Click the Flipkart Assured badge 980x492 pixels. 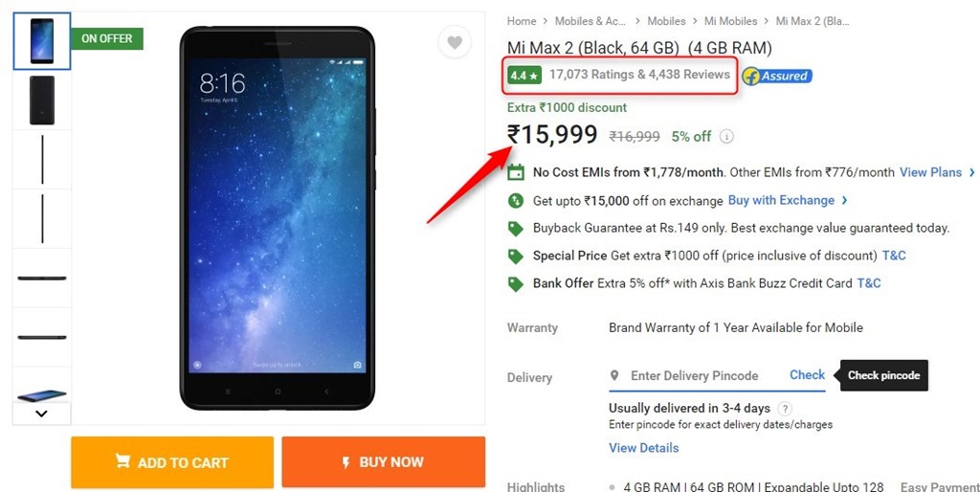click(776, 76)
